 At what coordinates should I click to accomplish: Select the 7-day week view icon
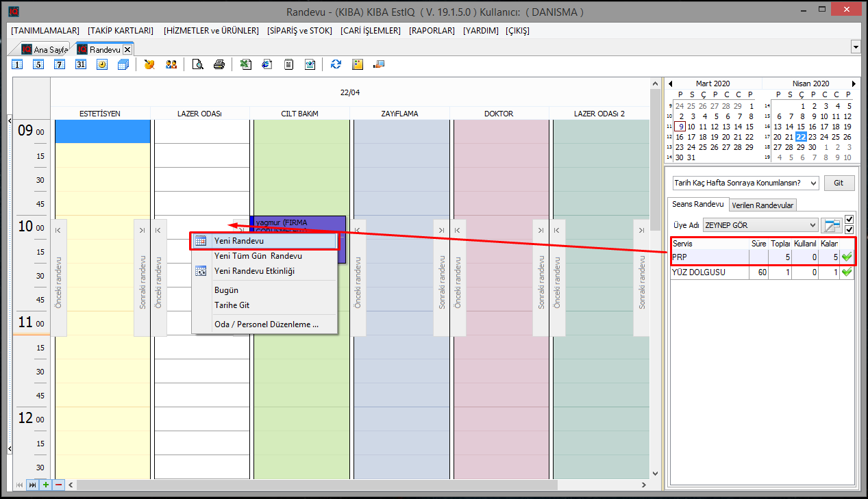60,64
